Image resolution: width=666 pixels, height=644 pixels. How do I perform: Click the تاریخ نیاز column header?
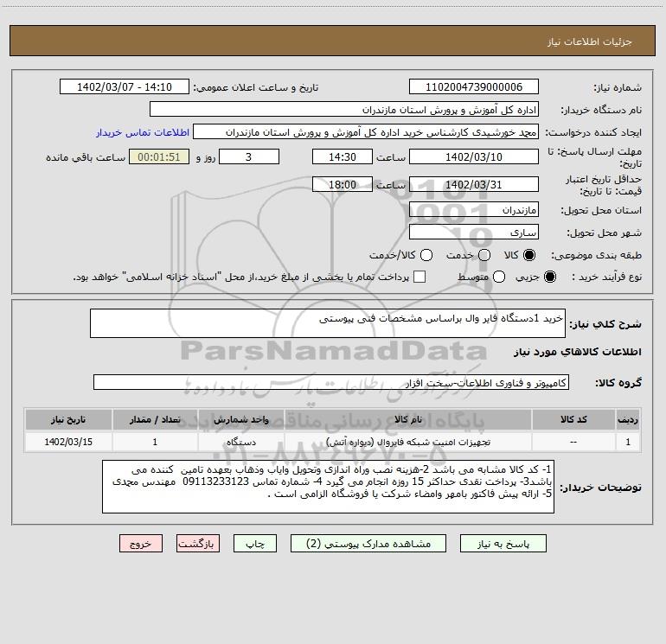[x=68, y=419]
